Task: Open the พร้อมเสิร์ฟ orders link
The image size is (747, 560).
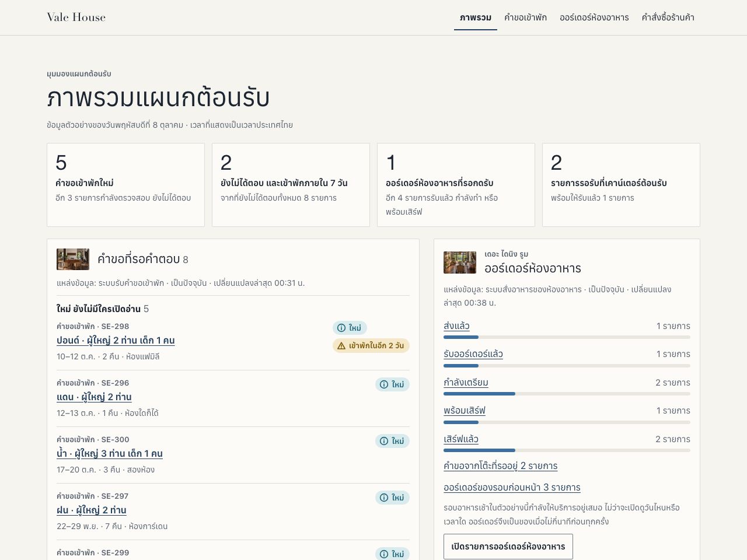Action: [x=465, y=411]
